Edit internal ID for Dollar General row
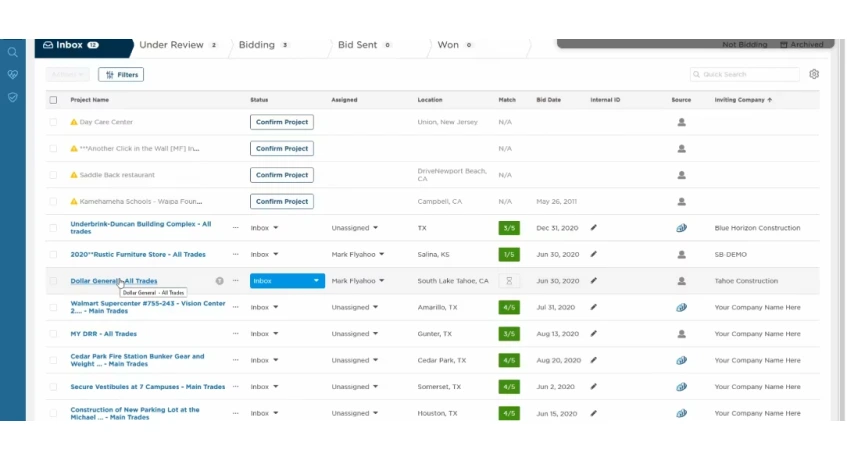847x460 pixels. pos(593,281)
